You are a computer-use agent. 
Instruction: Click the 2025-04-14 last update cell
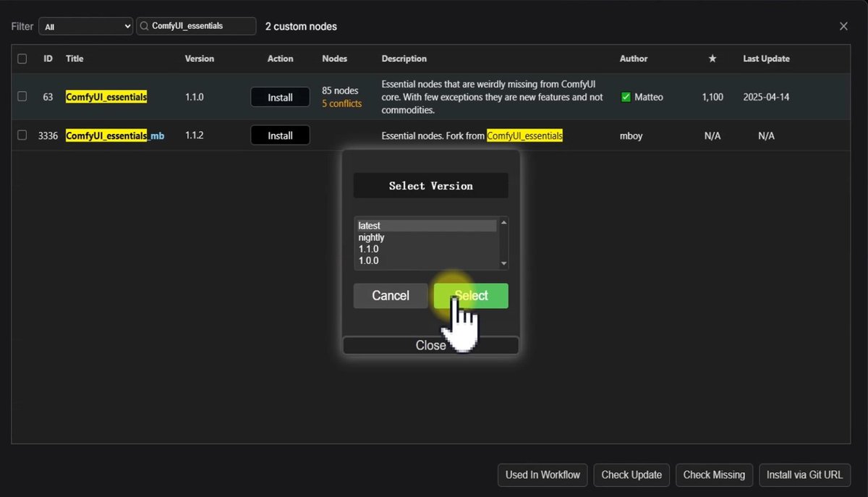[x=766, y=97]
